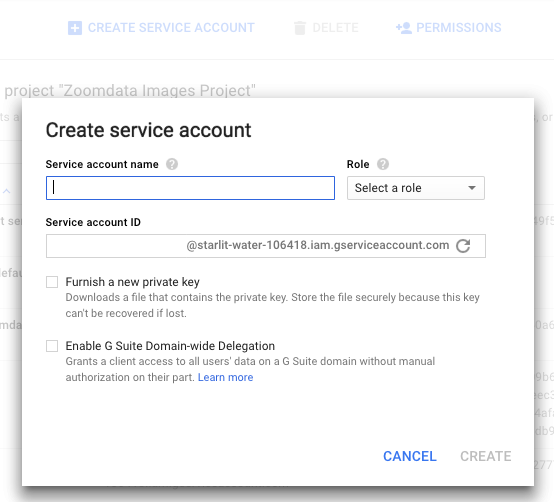This screenshot has height=502, width=554.
Task: Click the CREATE SERVICE ACCOUNT toolbar text
Action: pos(171,28)
